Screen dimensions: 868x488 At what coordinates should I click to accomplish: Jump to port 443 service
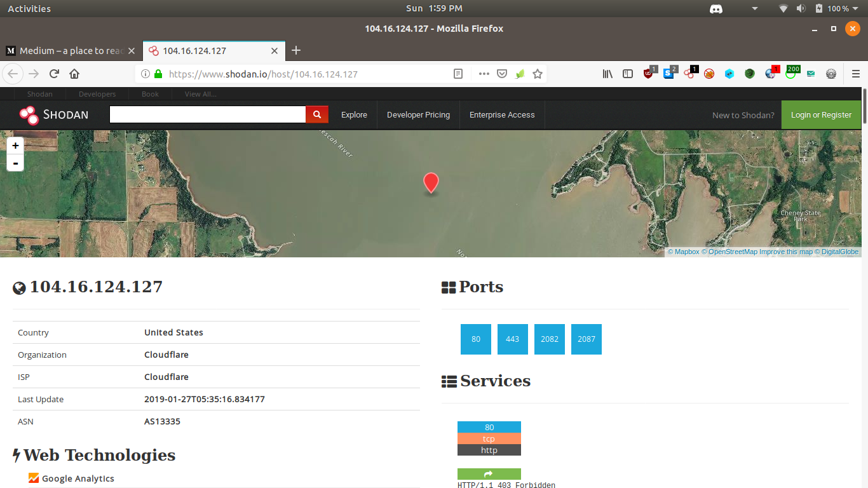513,339
